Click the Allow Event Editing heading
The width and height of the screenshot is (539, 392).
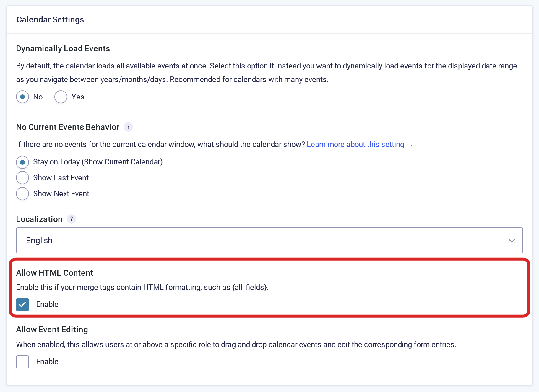point(52,329)
